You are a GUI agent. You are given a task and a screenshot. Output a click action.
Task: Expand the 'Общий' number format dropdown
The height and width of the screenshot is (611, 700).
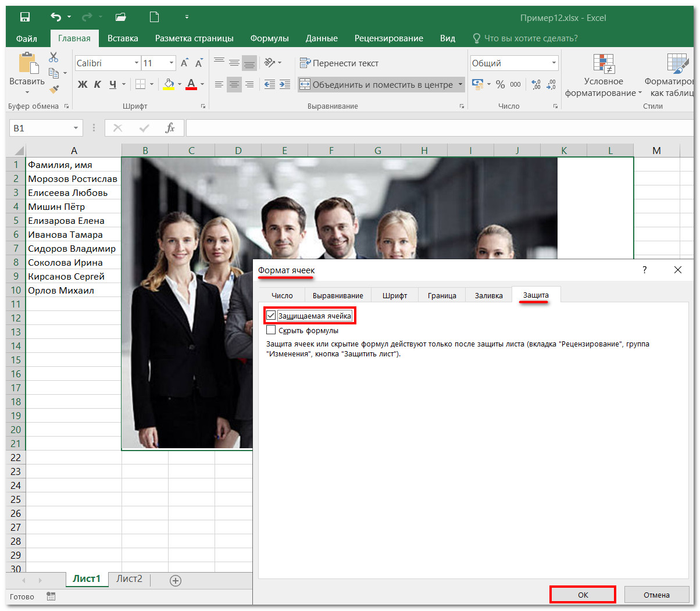(x=553, y=63)
